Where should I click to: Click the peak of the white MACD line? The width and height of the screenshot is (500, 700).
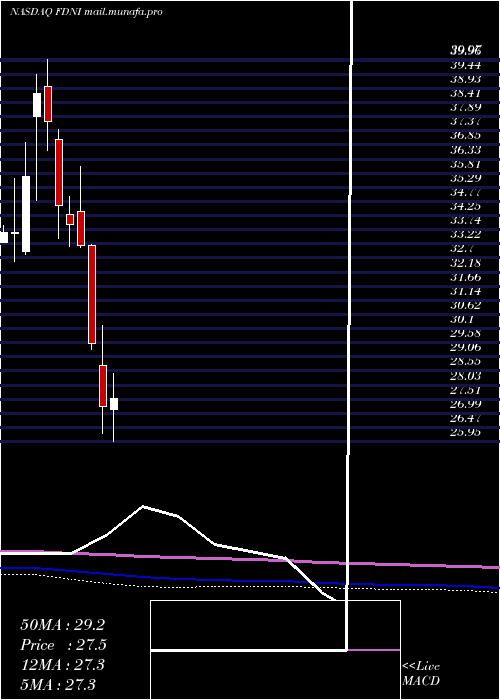tap(143, 506)
